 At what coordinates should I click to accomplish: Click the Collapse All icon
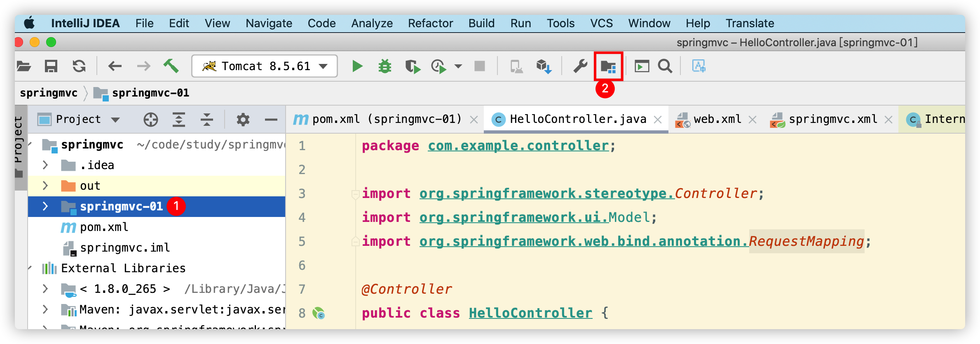click(x=206, y=120)
